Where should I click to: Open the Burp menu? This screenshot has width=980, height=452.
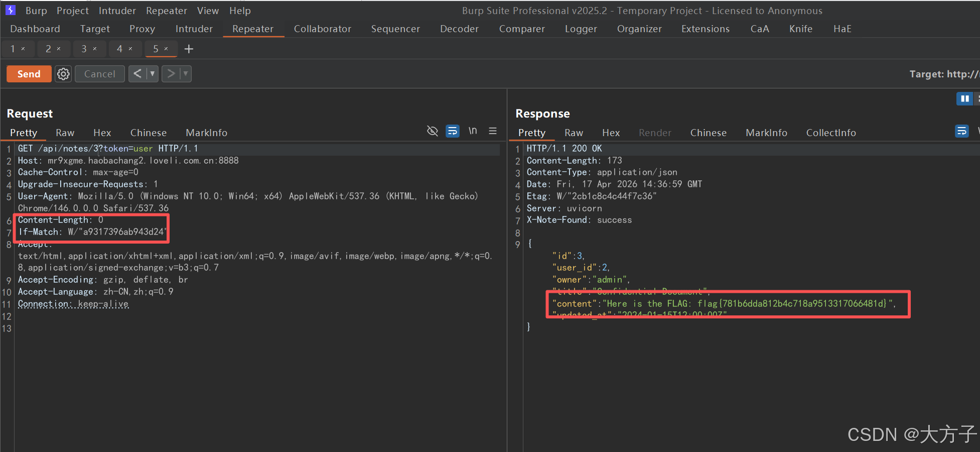coord(36,11)
